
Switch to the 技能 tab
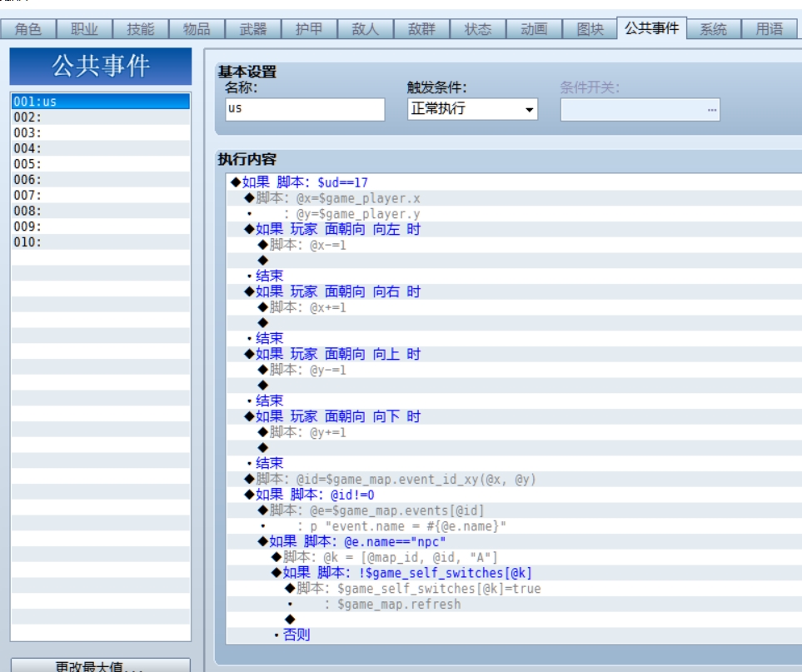click(141, 29)
